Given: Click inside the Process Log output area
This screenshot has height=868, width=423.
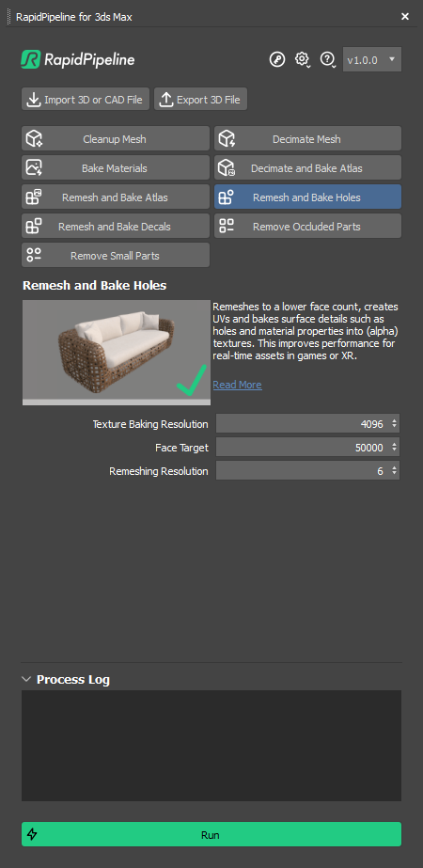Looking at the screenshot, I should (211, 745).
